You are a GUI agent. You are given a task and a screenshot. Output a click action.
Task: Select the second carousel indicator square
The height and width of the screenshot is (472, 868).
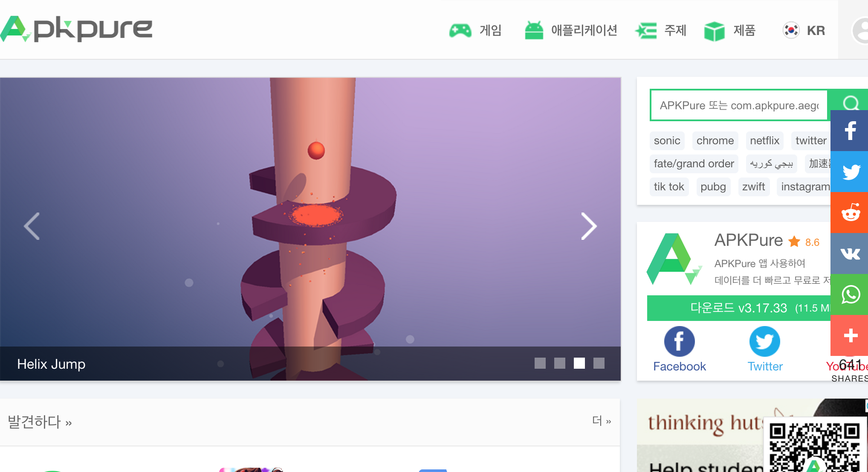pos(559,363)
